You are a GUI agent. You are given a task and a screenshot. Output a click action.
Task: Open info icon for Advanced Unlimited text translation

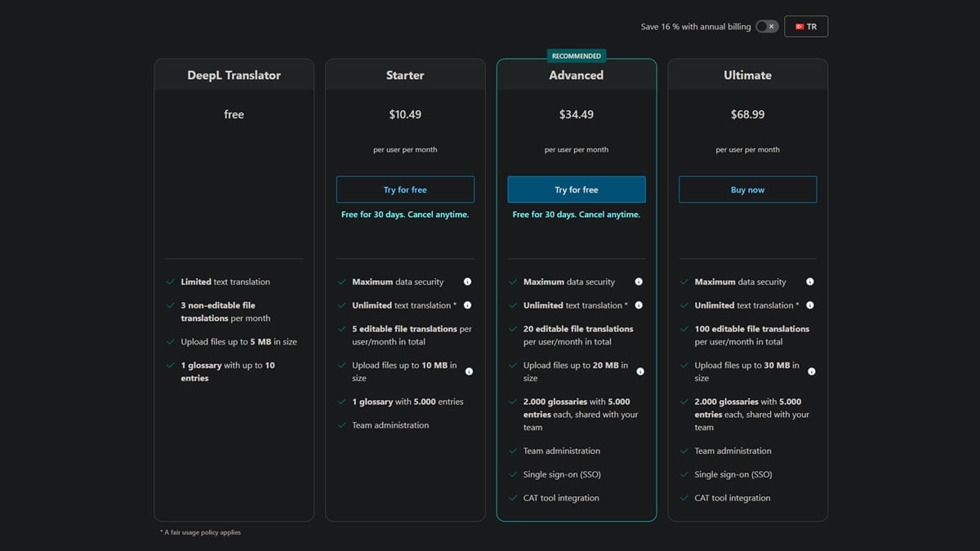(x=639, y=305)
